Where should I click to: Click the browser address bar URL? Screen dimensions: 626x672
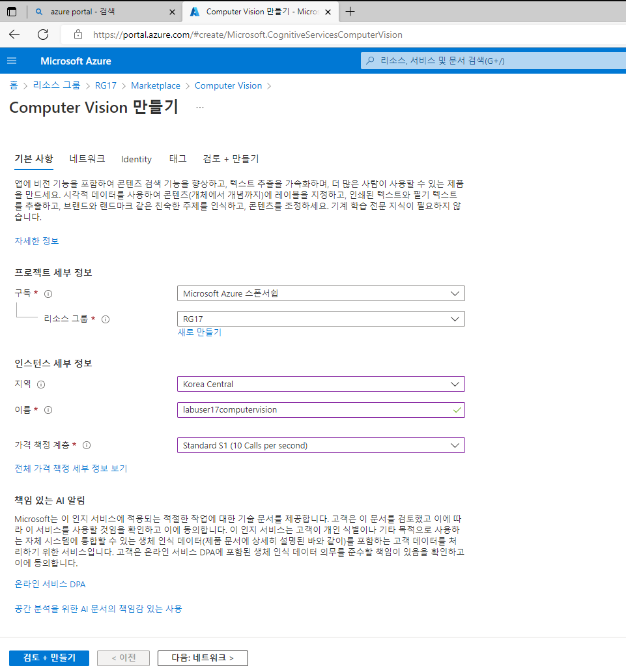tap(248, 35)
